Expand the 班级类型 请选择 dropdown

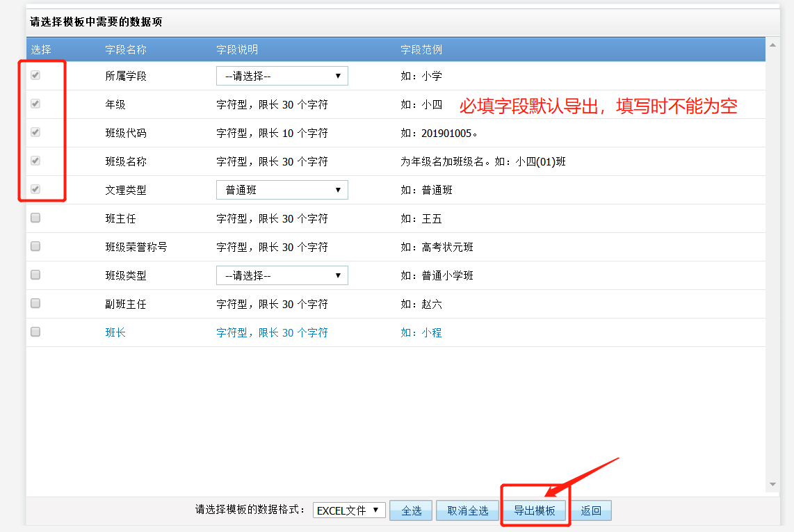(282, 275)
